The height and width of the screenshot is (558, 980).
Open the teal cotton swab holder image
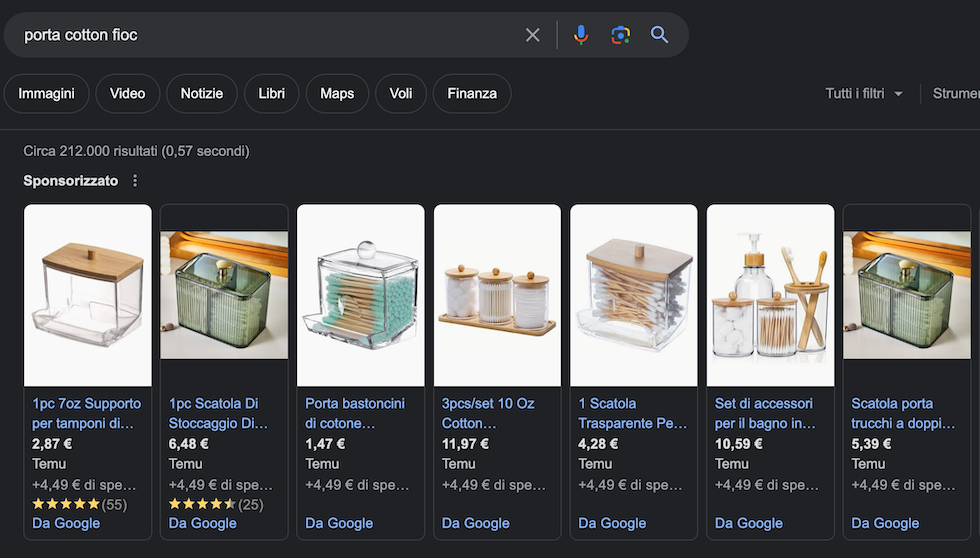point(361,295)
